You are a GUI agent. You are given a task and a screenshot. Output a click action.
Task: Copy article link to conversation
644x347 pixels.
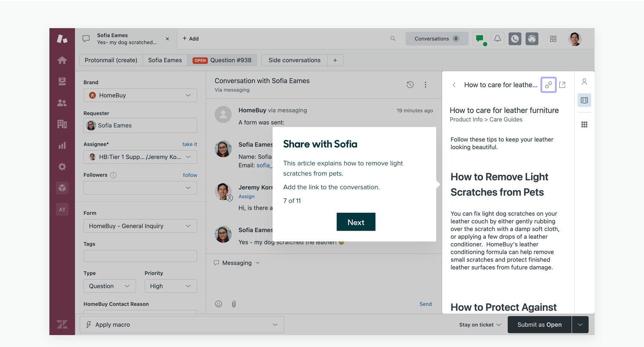coord(549,85)
